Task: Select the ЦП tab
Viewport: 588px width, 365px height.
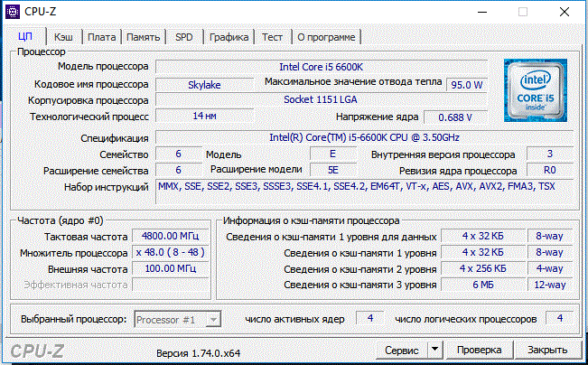Action: click(25, 36)
